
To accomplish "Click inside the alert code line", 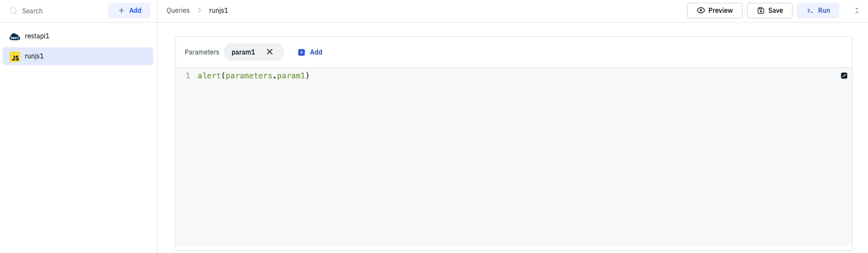I will (253, 76).
